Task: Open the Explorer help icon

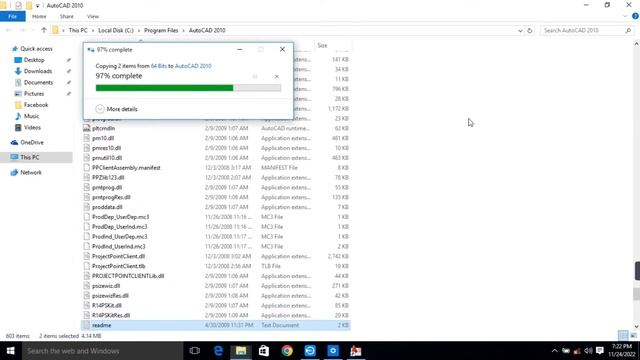Action: click(635, 16)
